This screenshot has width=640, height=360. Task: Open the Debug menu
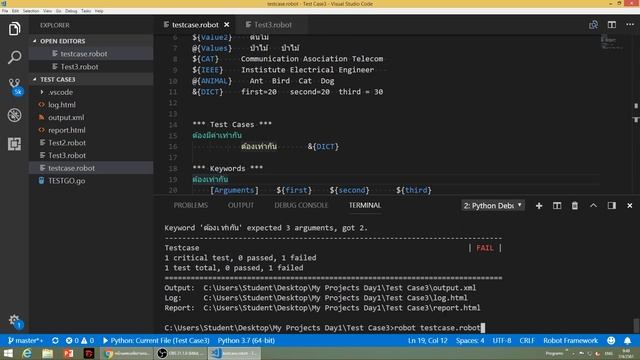pyautogui.click(x=71, y=11)
